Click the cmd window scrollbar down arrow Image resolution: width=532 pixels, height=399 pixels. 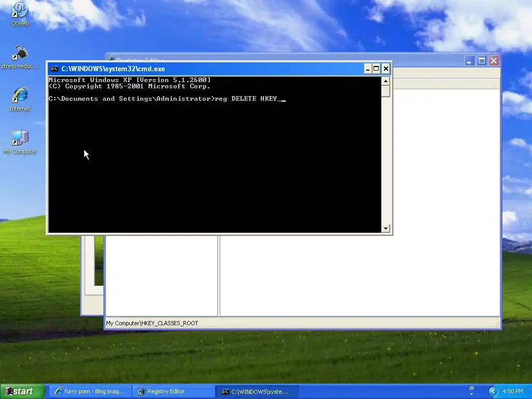coord(385,229)
